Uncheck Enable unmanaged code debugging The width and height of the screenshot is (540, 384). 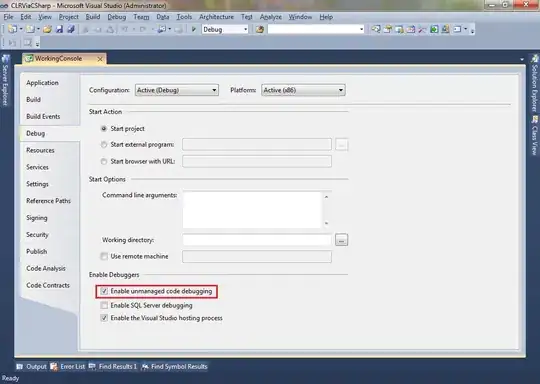pos(104,291)
